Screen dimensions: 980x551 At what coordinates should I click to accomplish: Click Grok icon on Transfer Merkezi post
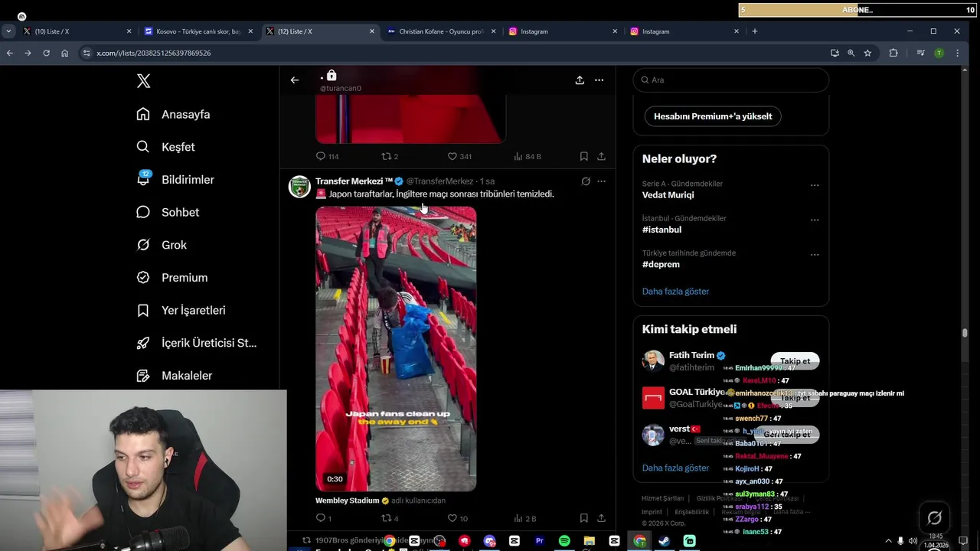click(586, 181)
